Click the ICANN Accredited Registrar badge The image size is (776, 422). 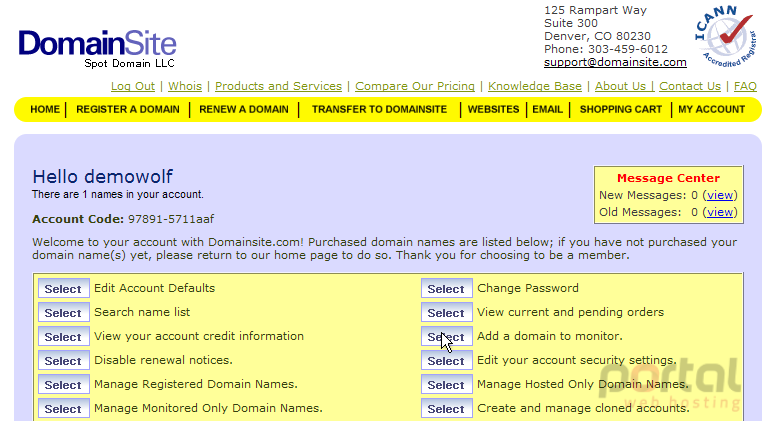(x=726, y=37)
